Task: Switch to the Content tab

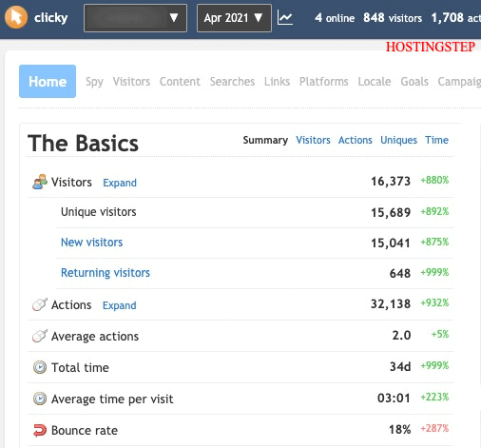Action: coord(180,82)
